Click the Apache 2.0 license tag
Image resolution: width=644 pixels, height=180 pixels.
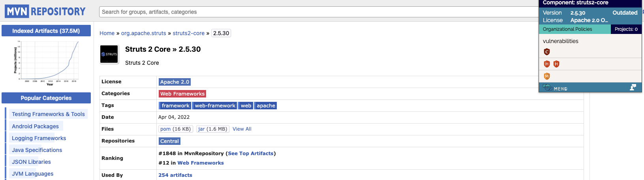coord(175,82)
